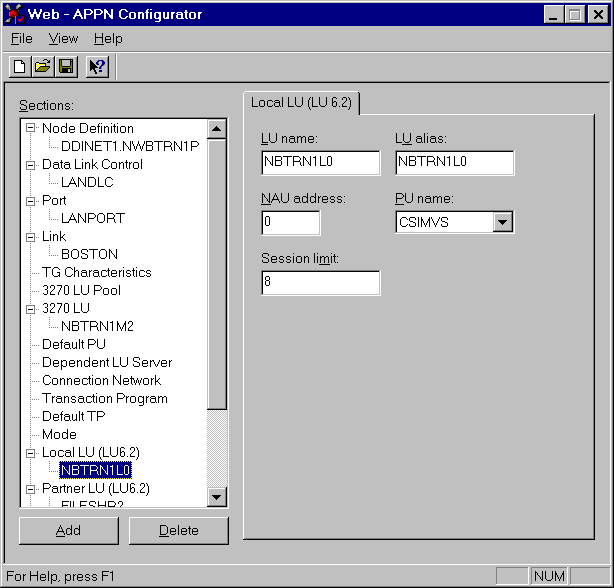Collapse the Data Link Control node

[x=31, y=164]
